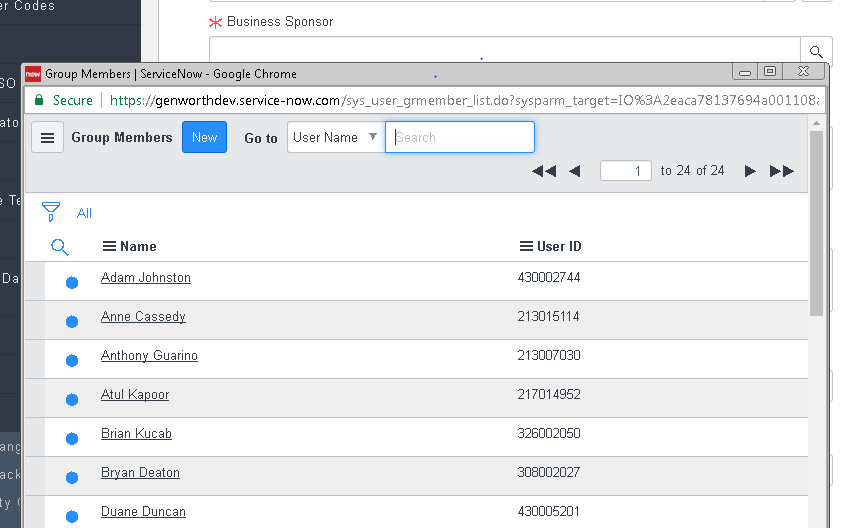Open the Anthony Guarino record
Viewport: 852px width, 528px height.
pyautogui.click(x=149, y=356)
